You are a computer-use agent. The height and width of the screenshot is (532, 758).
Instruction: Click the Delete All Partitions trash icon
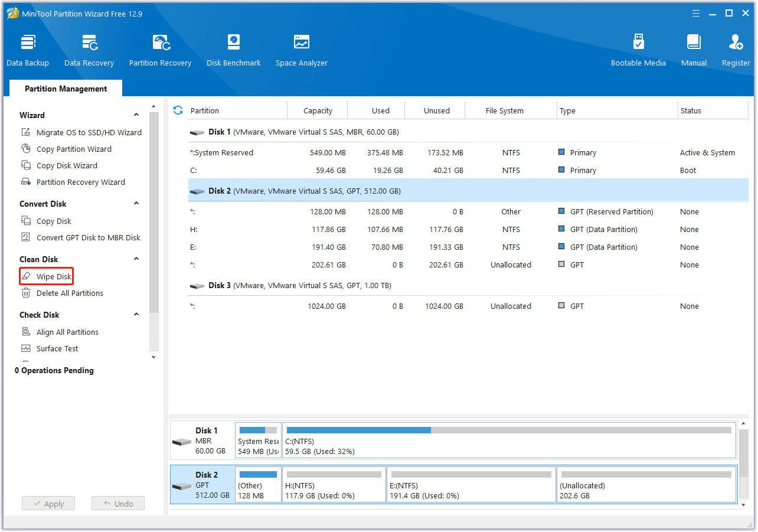click(26, 293)
